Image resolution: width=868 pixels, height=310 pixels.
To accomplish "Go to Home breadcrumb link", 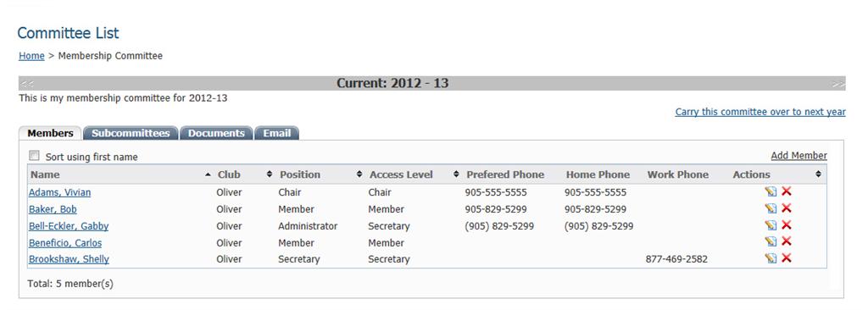I will (x=31, y=56).
